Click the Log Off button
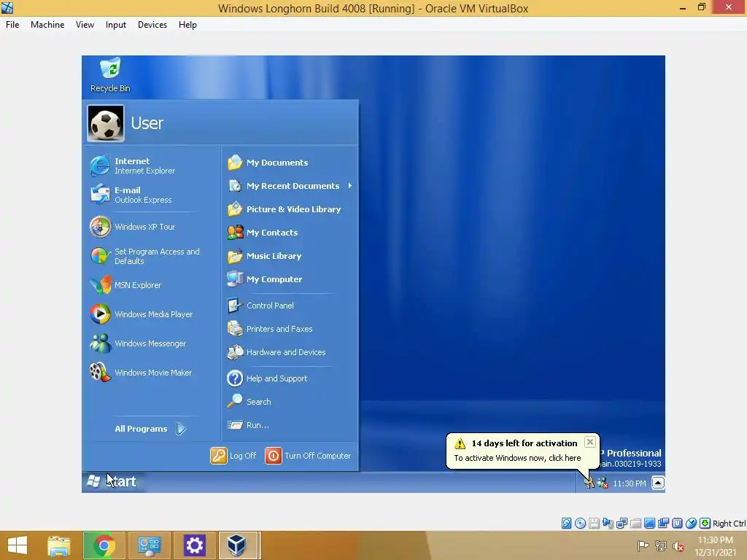Screen dimensions: 747x560 (x=233, y=456)
